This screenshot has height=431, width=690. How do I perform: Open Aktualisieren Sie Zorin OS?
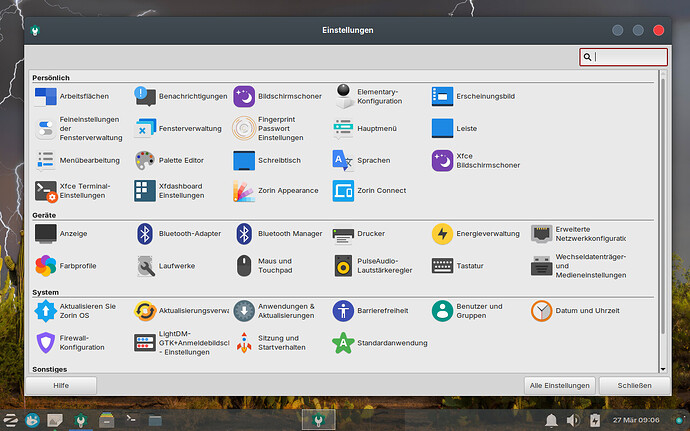point(75,311)
